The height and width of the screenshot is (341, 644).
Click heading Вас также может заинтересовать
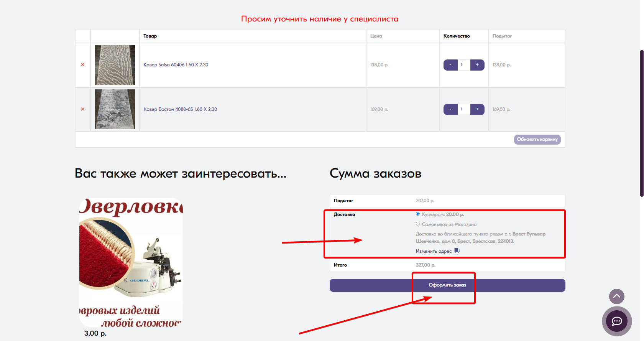(181, 173)
